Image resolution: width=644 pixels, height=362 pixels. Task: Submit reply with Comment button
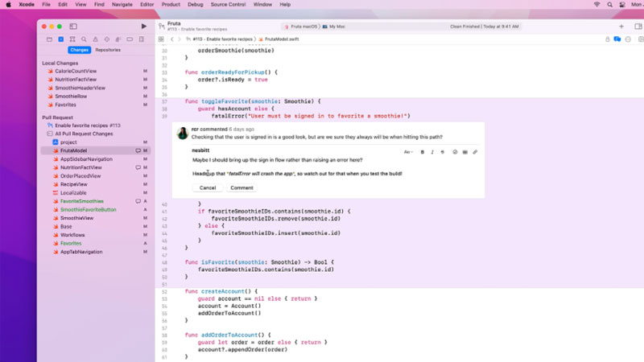242,188
